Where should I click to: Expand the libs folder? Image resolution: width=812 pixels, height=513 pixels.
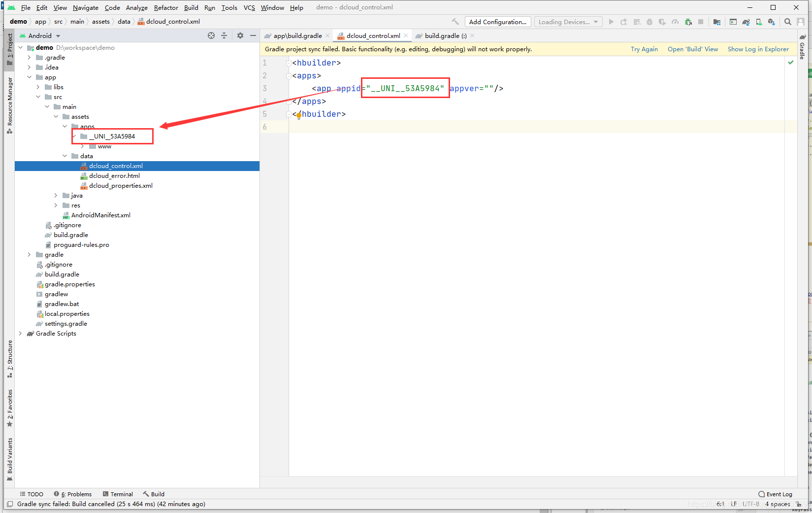tap(38, 87)
